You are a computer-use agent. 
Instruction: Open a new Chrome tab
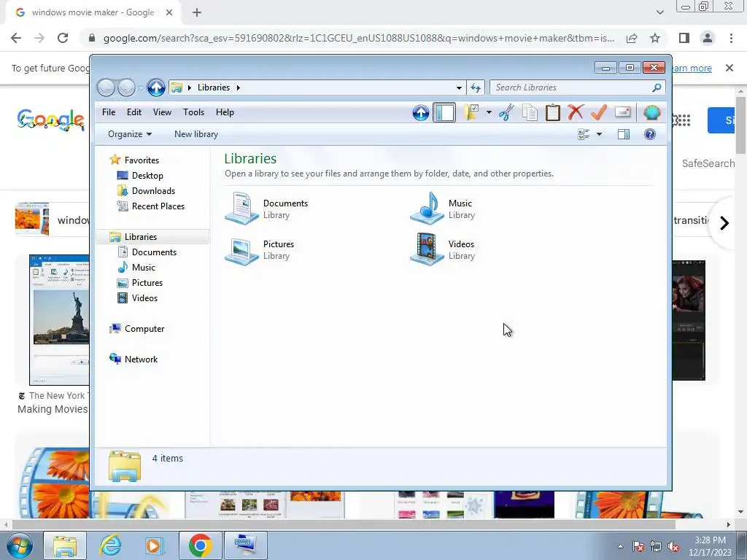point(197,12)
